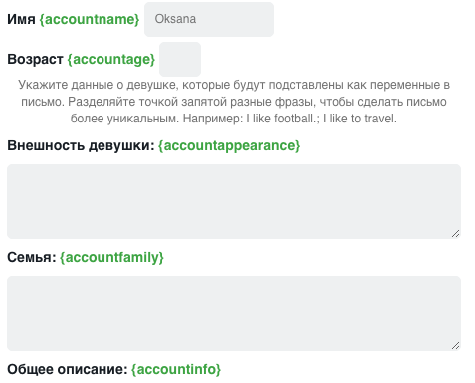Click resize handle of Семья textarea

456,346
